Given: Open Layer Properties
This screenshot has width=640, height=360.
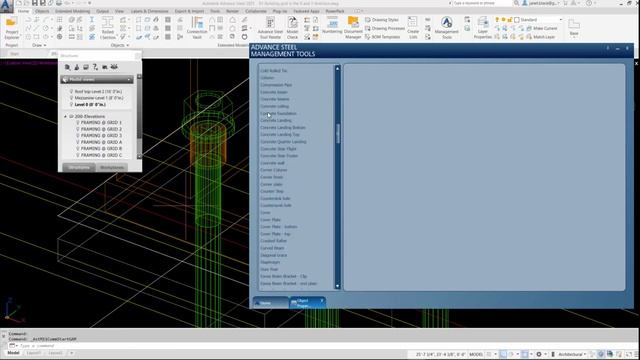Looking at the screenshot, I should pos(483,28).
